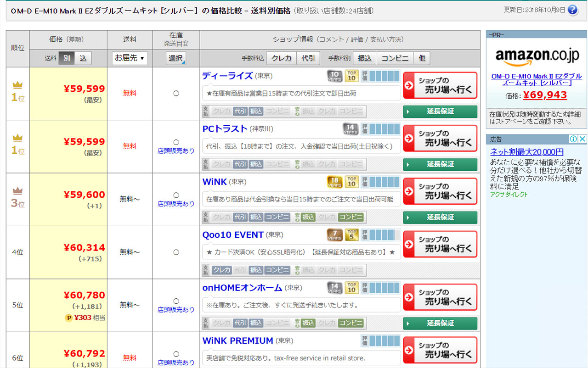Go to WiNK shop sales page
Image resolution: width=588 pixels, height=368 pixels.
pyautogui.click(x=440, y=191)
